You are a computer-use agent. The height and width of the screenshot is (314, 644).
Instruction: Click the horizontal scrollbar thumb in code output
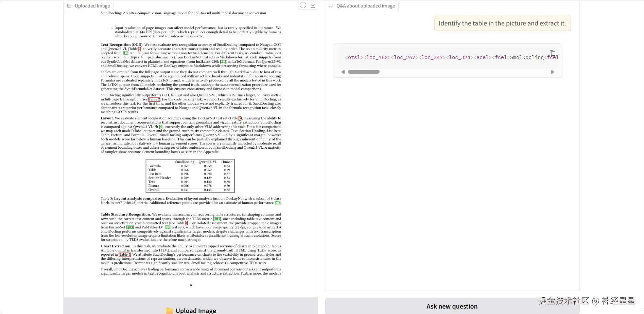[364, 72]
